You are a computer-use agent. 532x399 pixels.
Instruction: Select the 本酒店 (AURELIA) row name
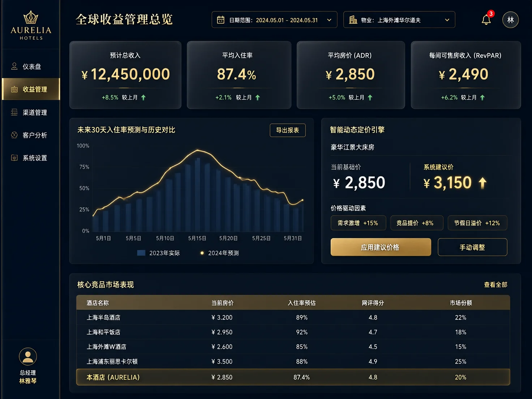tap(113, 377)
